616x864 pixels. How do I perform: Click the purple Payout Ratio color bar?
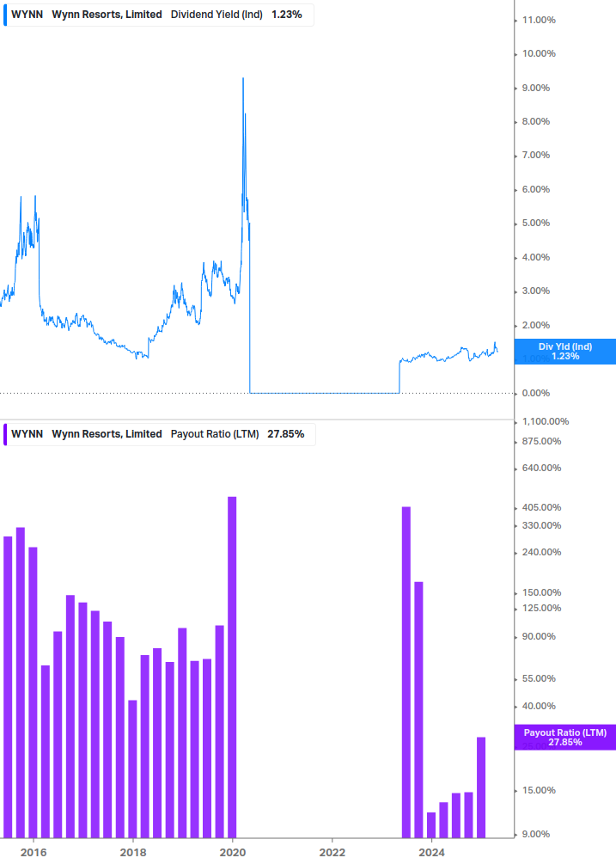(x=5, y=434)
